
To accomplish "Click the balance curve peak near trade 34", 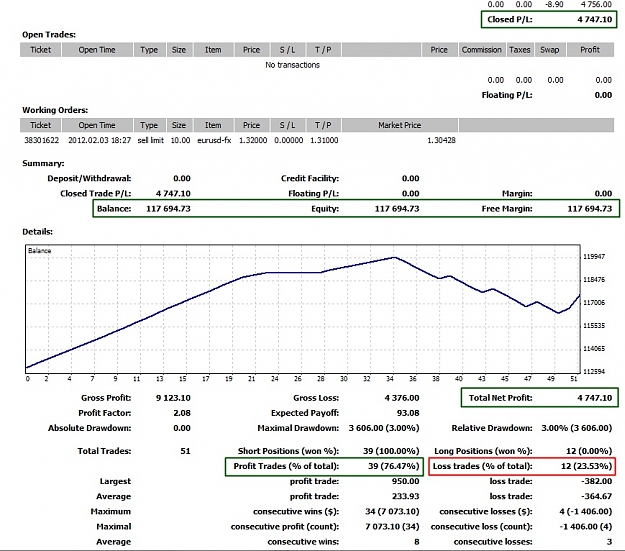I will 394,258.
